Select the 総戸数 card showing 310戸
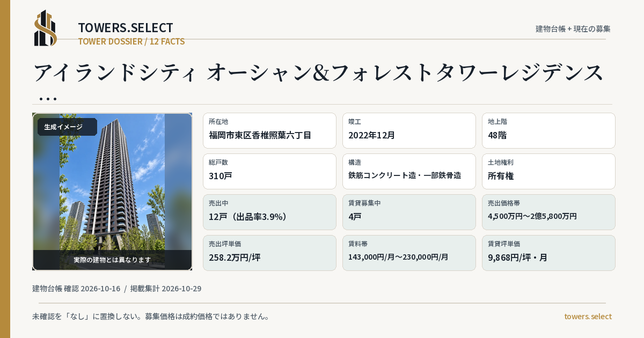 [x=269, y=171]
